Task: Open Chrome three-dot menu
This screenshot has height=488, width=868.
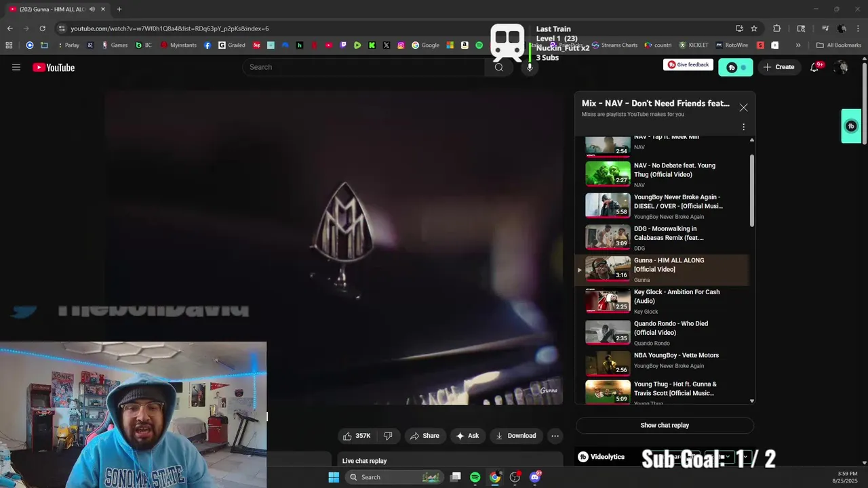Action: 859,28
